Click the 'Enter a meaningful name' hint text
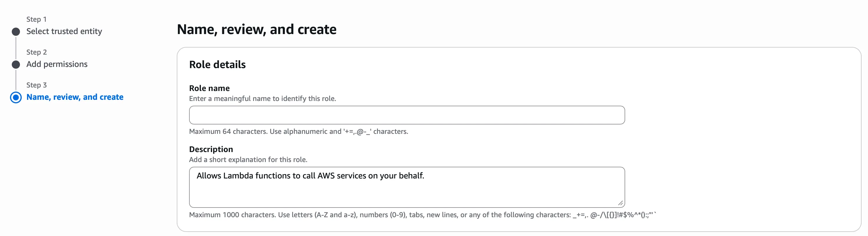 [263, 99]
